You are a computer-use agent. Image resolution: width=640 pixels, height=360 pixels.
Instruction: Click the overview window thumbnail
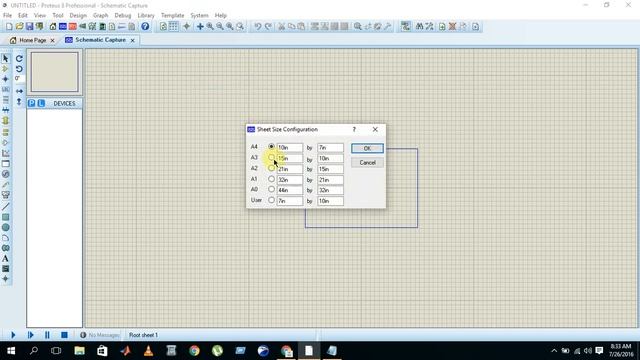55,72
